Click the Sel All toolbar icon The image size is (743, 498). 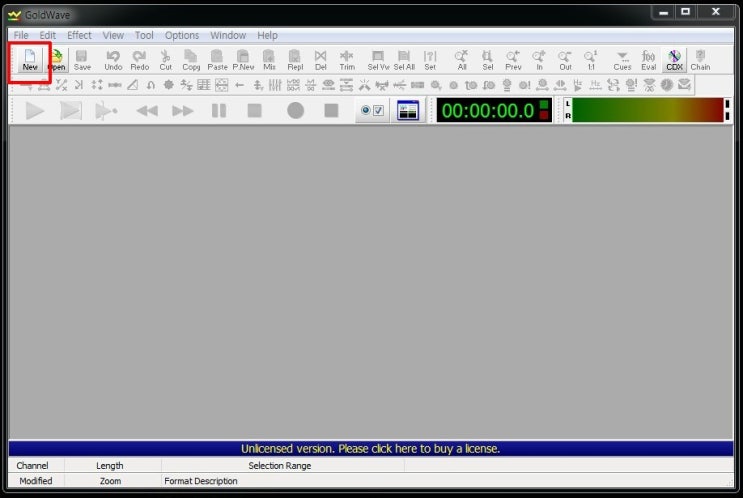pyautogui.click(x=404, y=60)
